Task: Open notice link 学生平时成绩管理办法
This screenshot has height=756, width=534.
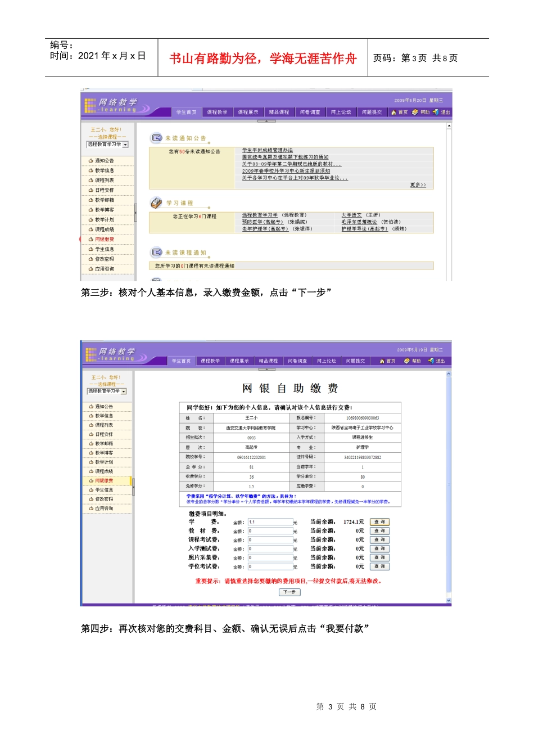Action: [x=268, y=150]
